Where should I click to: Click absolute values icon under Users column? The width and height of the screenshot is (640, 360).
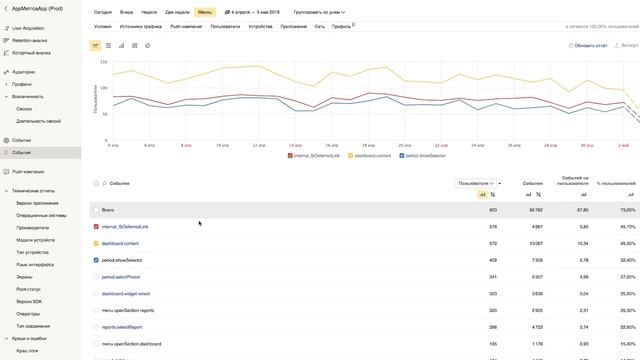pyautogui.click(x=482, y=195)
